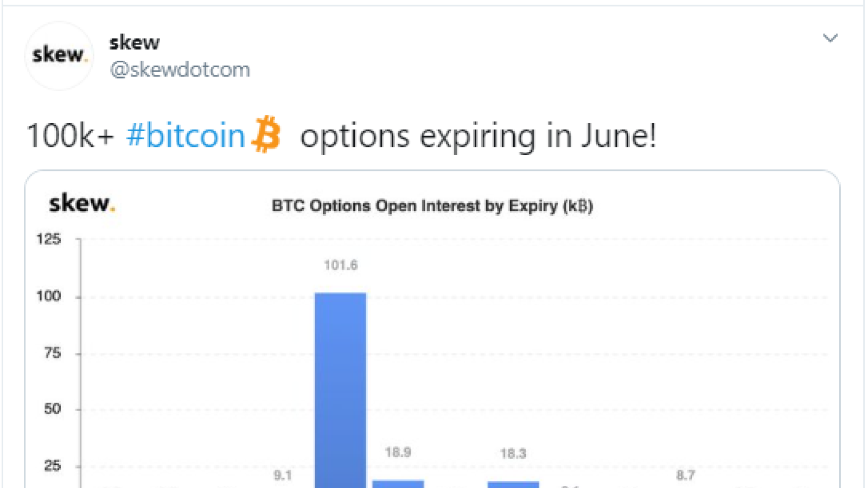Open the @skewdotcom handle link
868x488 pixels.
pos(180,69)
